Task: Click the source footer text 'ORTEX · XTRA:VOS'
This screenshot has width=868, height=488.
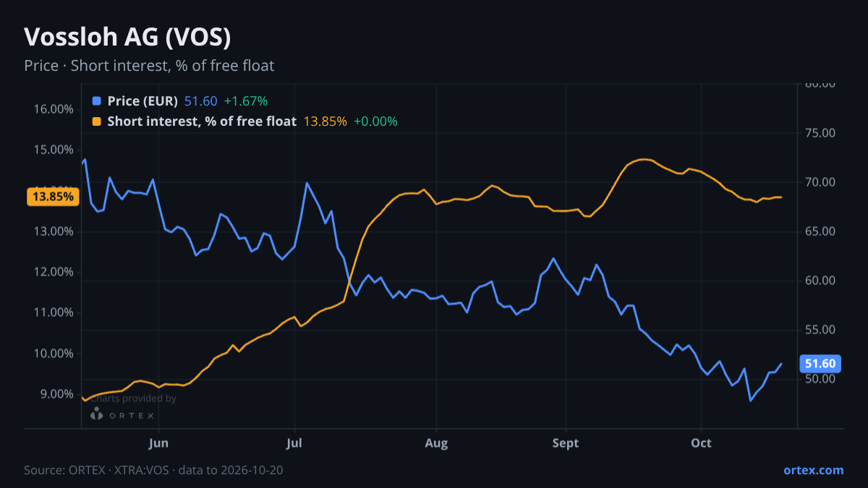Action: [x=121, y=470]
